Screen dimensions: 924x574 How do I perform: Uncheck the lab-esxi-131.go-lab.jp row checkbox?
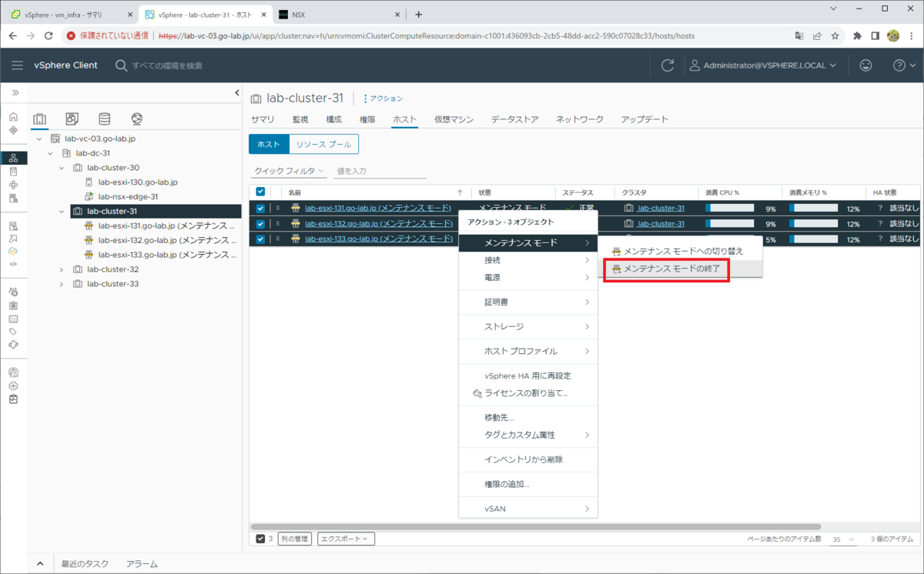point(260,208)
